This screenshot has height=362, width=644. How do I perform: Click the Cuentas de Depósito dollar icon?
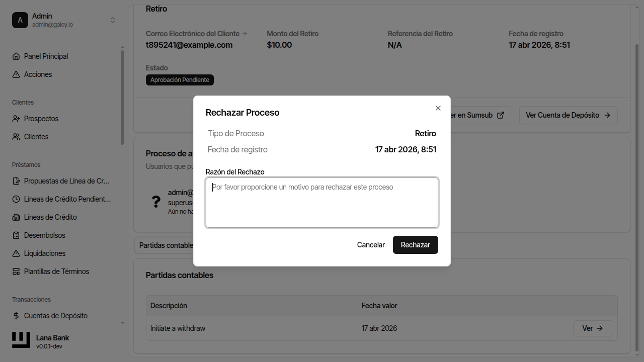[16, 316]
